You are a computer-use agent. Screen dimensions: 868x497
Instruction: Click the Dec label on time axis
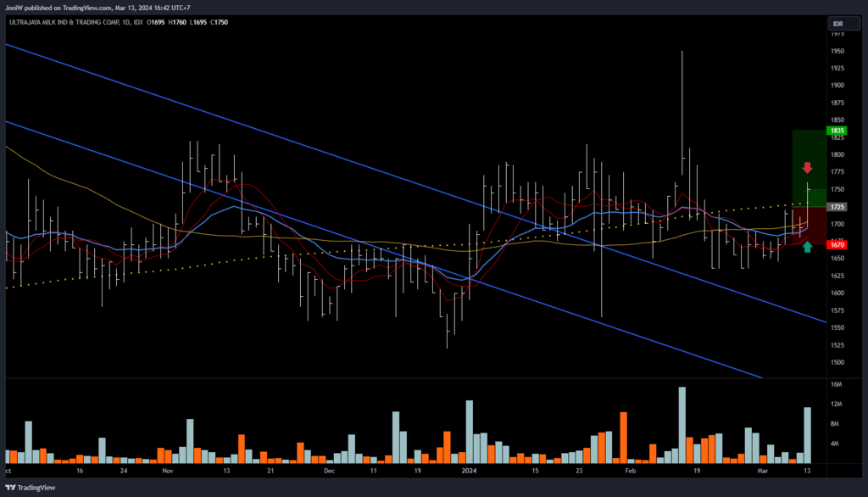(x=328, y=469)
